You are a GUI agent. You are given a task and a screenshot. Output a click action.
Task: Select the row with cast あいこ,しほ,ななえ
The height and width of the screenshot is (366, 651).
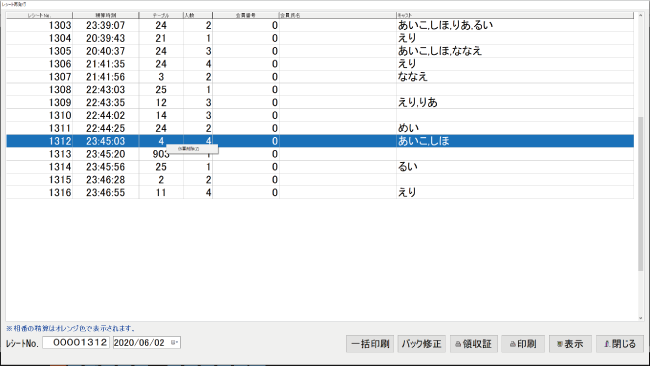(x=320, y=51)
